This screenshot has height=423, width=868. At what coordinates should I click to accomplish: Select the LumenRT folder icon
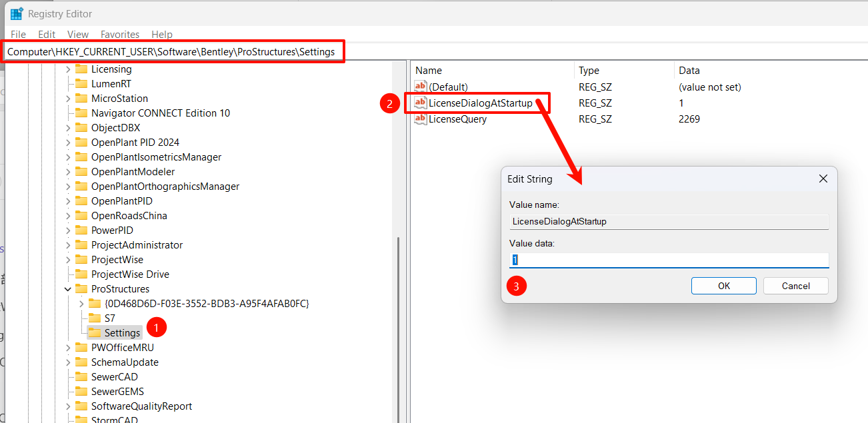81,84
